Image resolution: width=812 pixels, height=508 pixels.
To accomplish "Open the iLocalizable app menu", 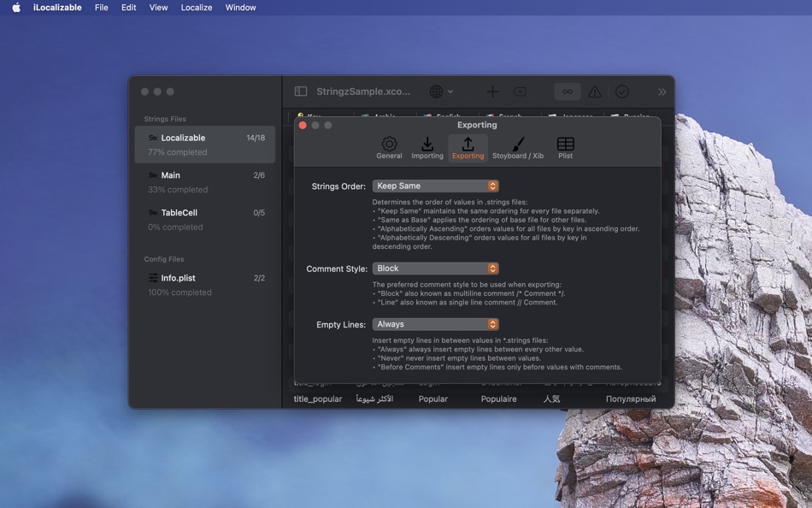I will [57, 7].
